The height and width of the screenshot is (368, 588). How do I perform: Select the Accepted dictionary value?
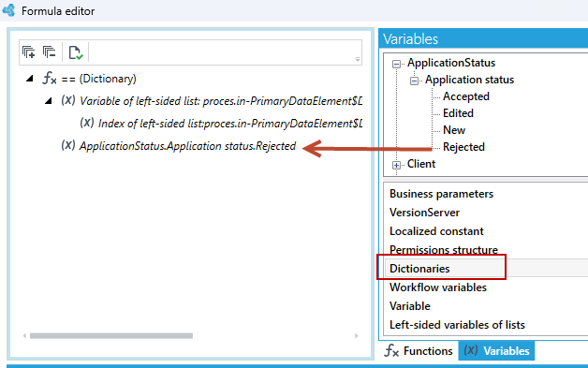click(x=466, y=96)
